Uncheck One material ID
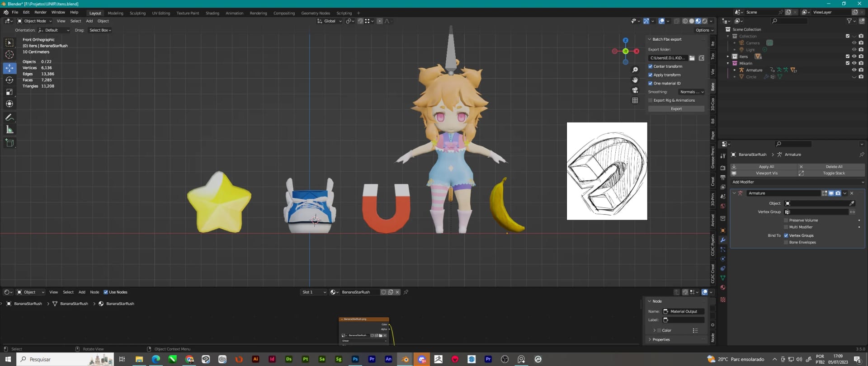Image resolution: width=868 pixels, height=366 pixels. (x=651, y=84)
